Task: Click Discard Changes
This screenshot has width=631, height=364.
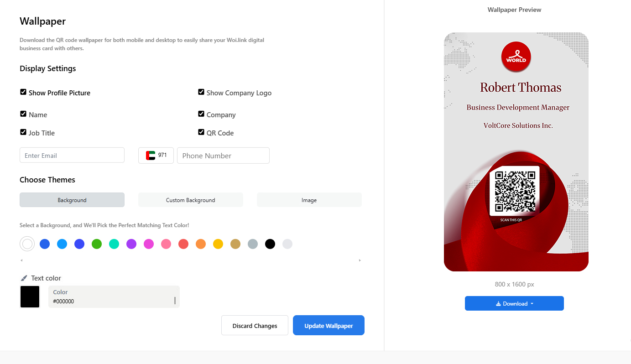Action: pyautogui.click(x=255, y=325)
